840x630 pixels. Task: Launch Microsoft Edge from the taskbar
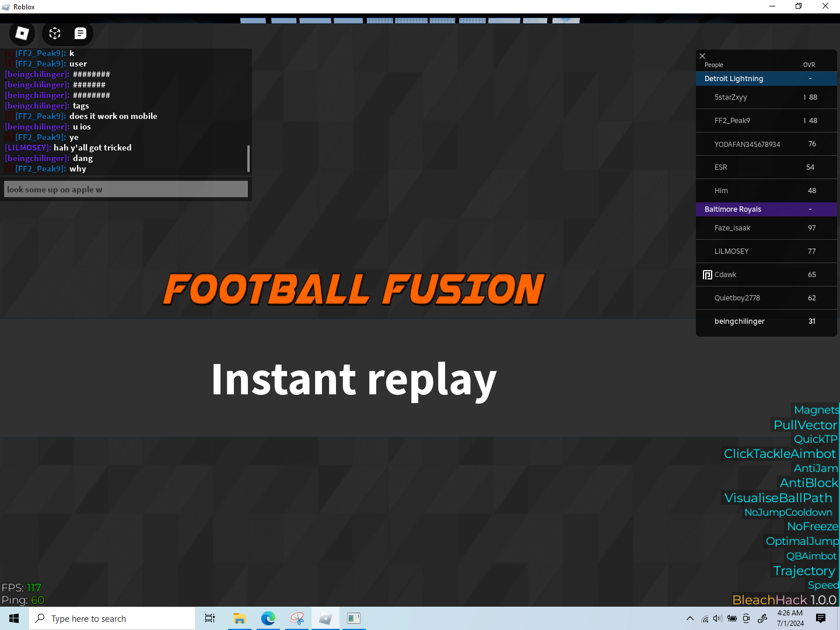[x=268, y=618]
